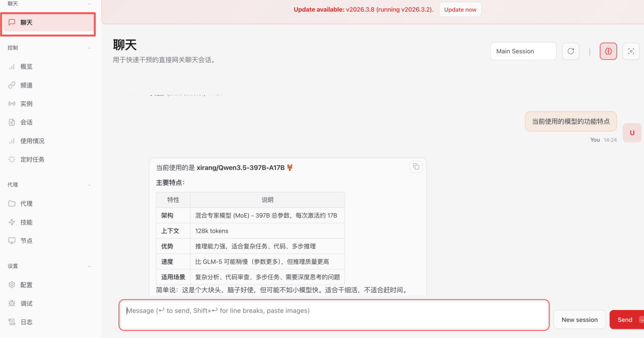
Task: Collapse the 控制 sidebar section
Action: tap(89, 48)
